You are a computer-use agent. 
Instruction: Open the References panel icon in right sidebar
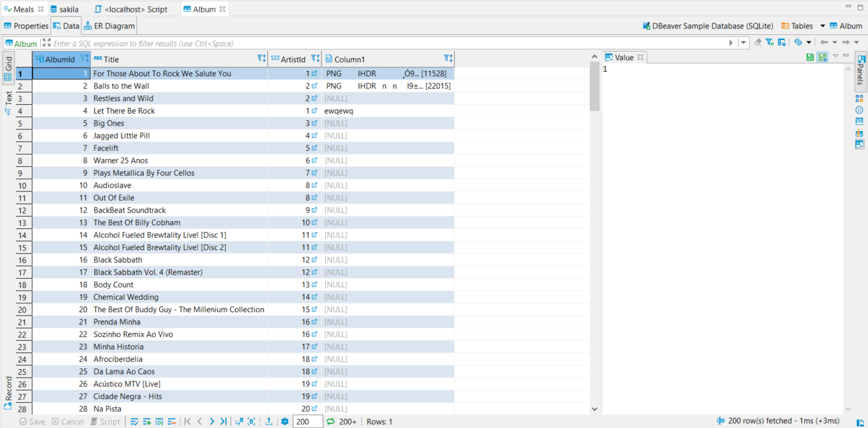tap(860, 122)
